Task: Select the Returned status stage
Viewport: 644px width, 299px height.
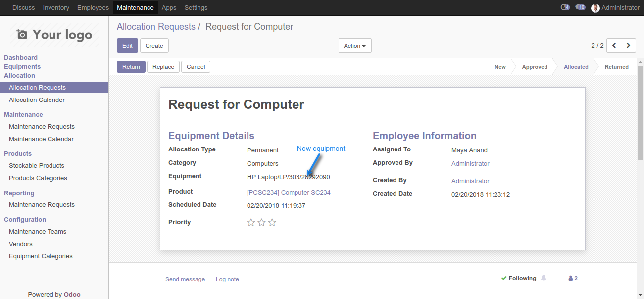Action: tap(617, 67)
